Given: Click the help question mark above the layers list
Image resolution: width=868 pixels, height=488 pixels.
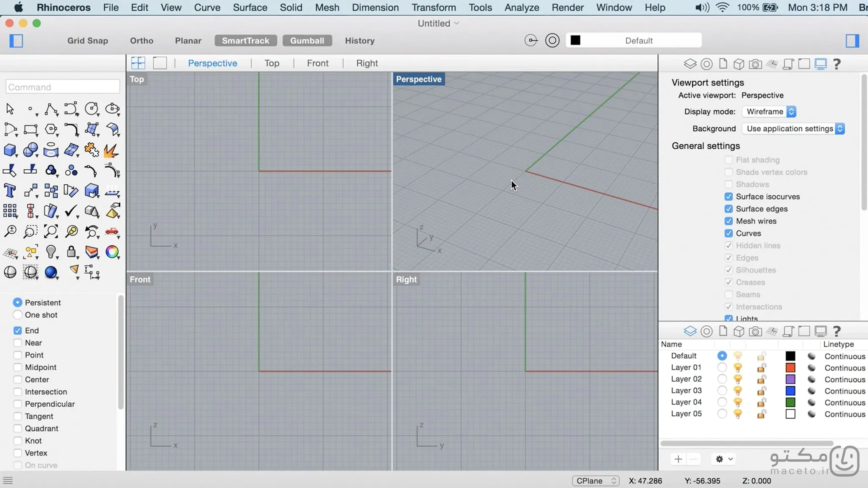Looking at the screenshot, I should (837, 331).
